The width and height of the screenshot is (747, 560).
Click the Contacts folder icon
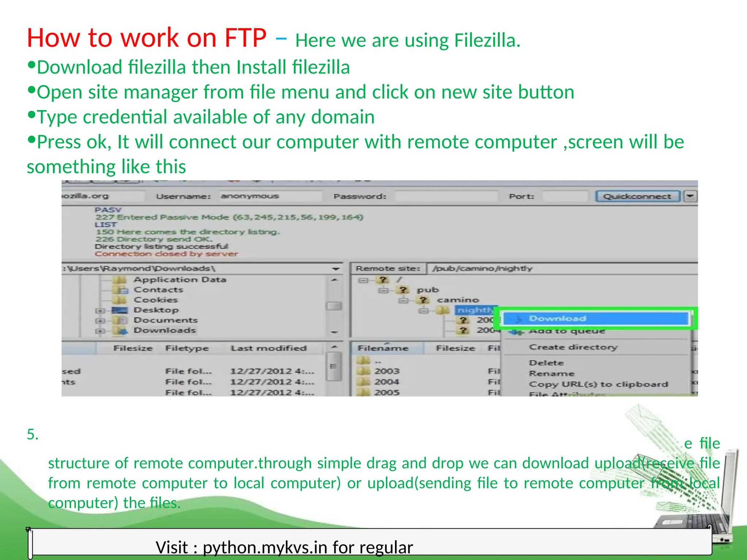[120, 290]
